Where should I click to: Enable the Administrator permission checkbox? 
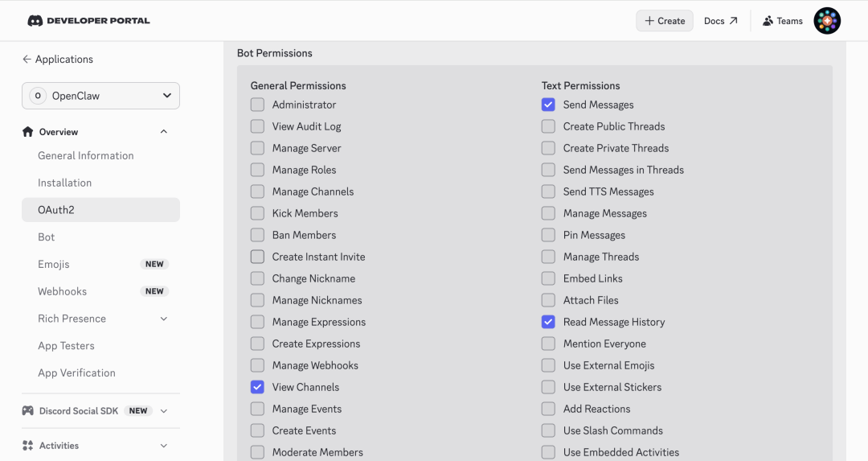(257, 105)
